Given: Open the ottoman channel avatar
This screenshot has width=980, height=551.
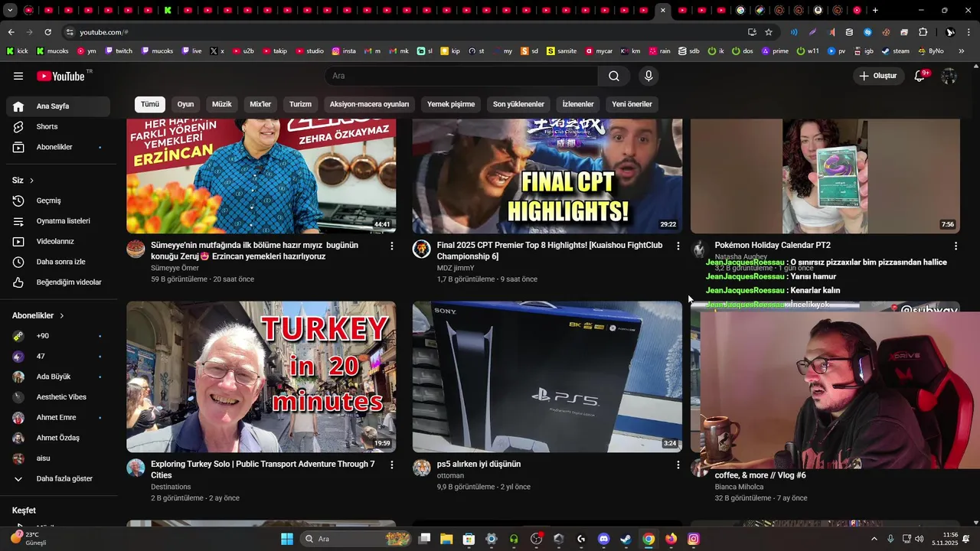Looking at the screenshot, I should [x=422, y=468].
